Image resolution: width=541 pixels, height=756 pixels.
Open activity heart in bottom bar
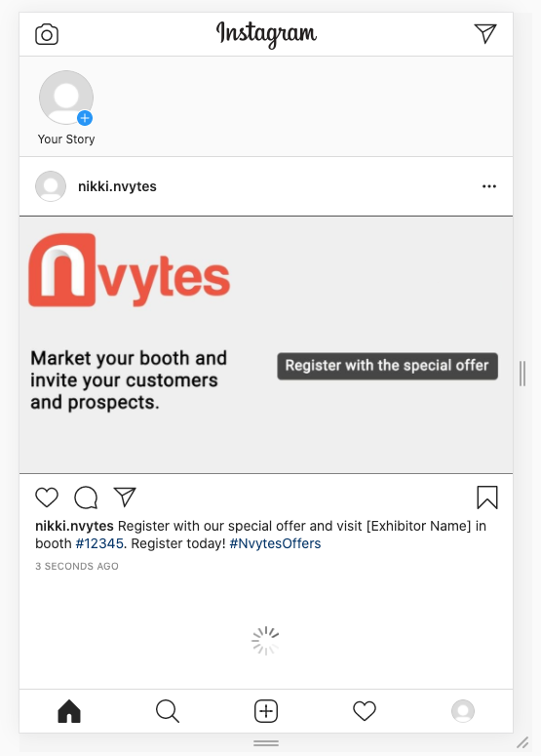point(365,711)
